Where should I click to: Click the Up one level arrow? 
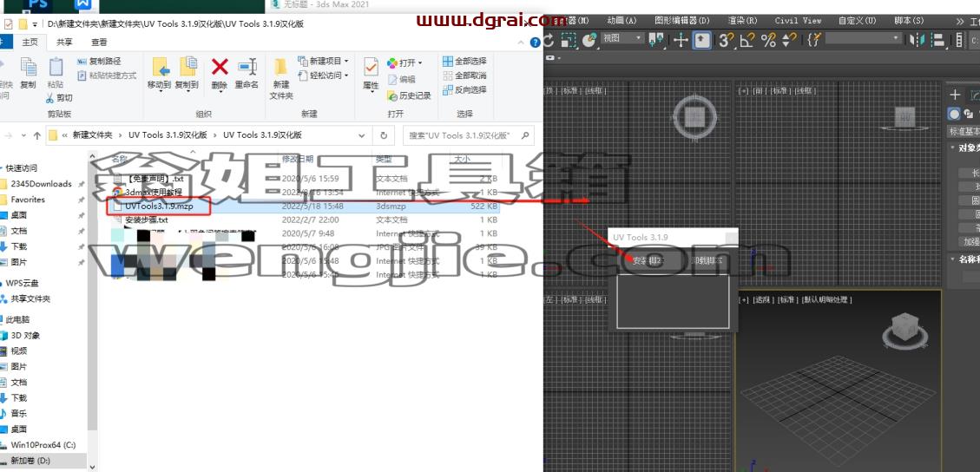(x=36, y=135)
